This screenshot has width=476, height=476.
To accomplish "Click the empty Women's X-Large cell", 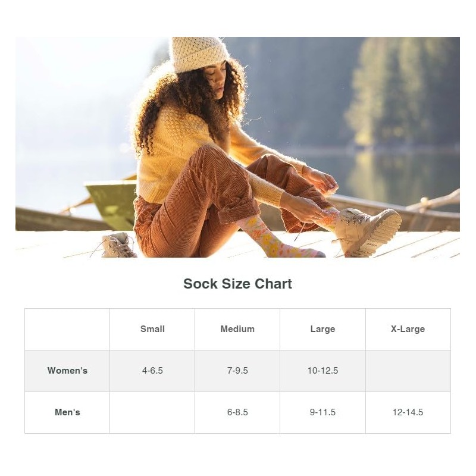I will pyautogui.click(x=408, y=371).
